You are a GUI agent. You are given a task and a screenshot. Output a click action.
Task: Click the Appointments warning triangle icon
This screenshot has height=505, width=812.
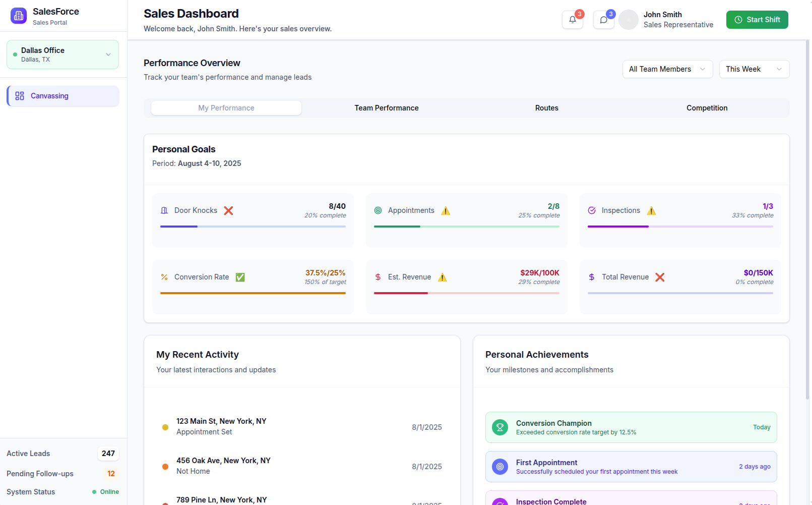point(446,210)
